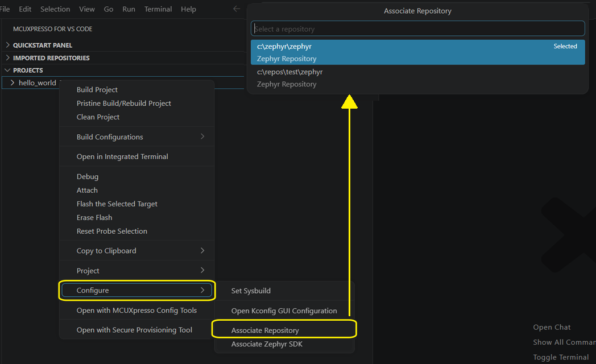Choose Erase Flash

[137, 218]
